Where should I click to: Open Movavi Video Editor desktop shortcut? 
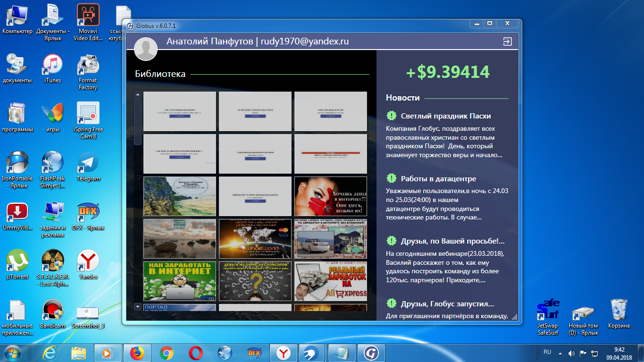coord(88,22)
